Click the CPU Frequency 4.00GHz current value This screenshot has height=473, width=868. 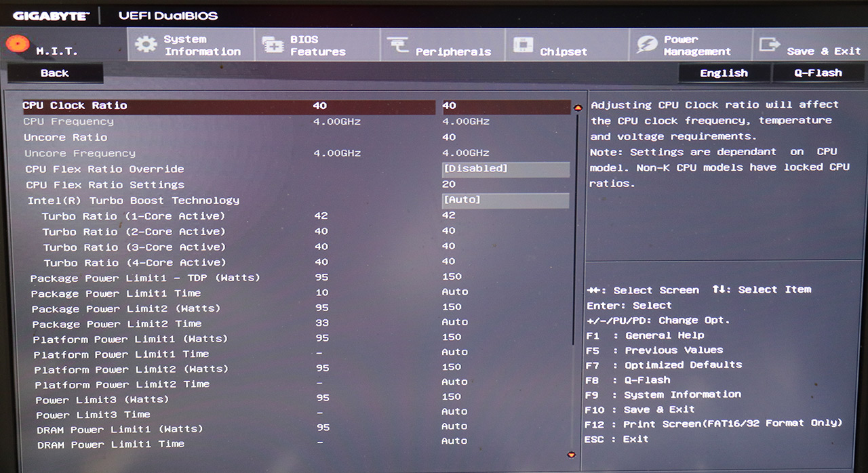(337, 121)
